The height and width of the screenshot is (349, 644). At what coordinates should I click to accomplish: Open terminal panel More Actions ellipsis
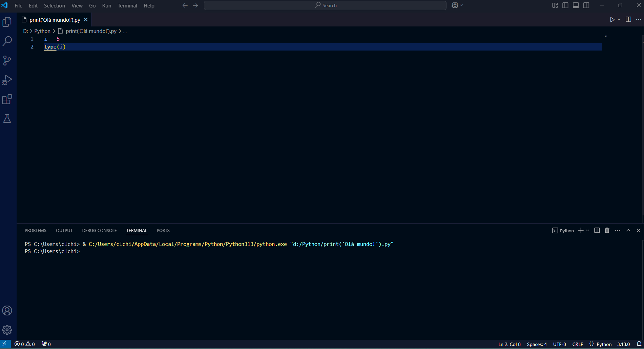[618, 230]
